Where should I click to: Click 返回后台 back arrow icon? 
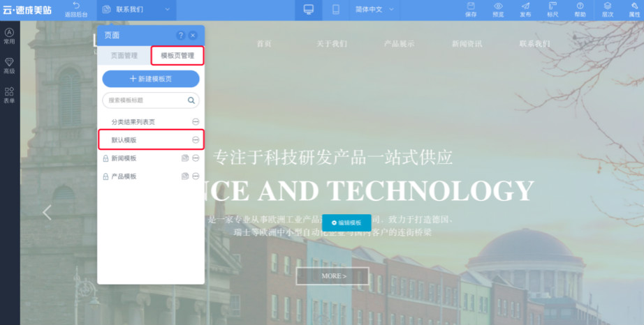tap(76, 6)
